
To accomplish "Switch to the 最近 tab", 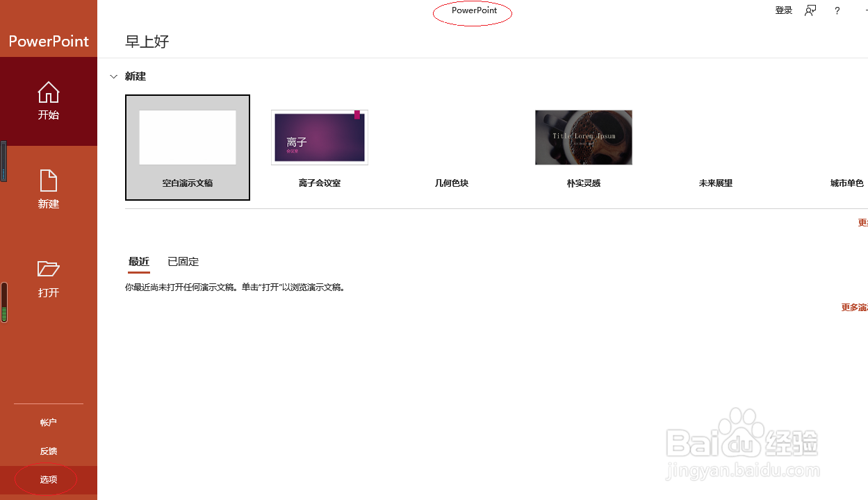I will tap(139, 262).
